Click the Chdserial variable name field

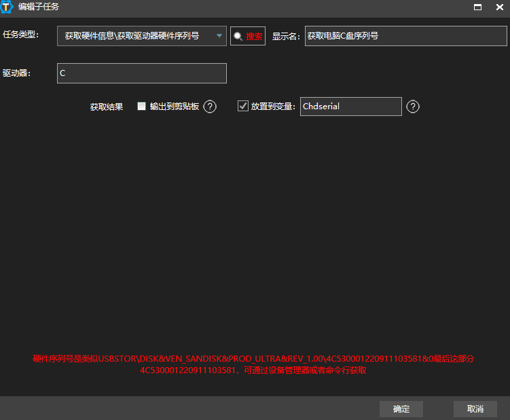350,107
